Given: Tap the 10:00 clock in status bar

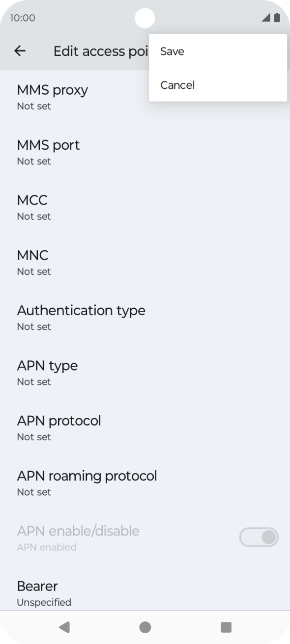Looking at the screenshot, I should point(23,18).
